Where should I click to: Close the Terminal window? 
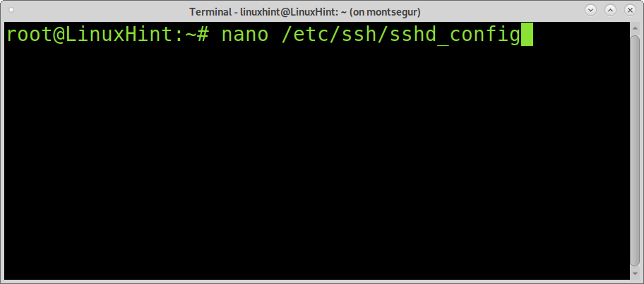(x=630, y=11)
